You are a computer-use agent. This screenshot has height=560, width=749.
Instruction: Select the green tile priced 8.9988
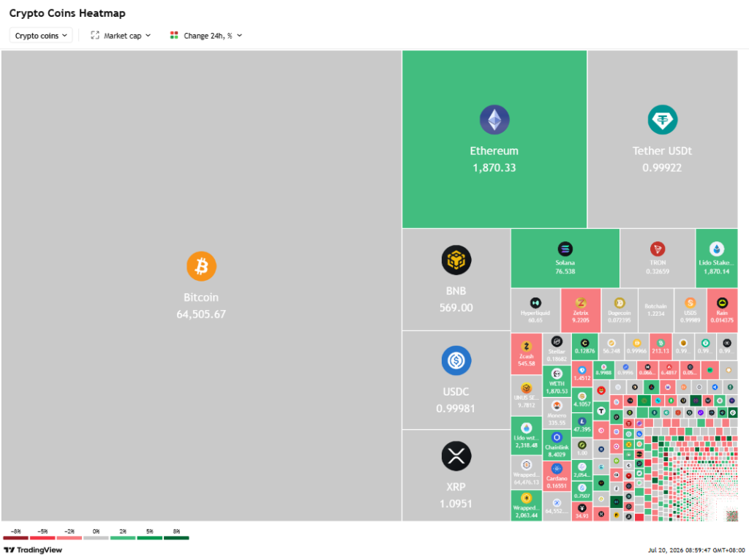pos(603,370)
